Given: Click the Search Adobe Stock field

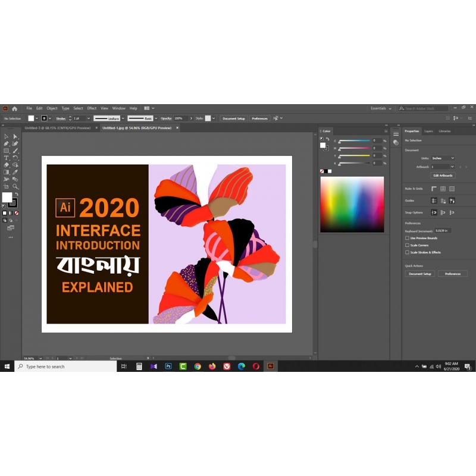Looking at the screenshot, I should [424, 108].
